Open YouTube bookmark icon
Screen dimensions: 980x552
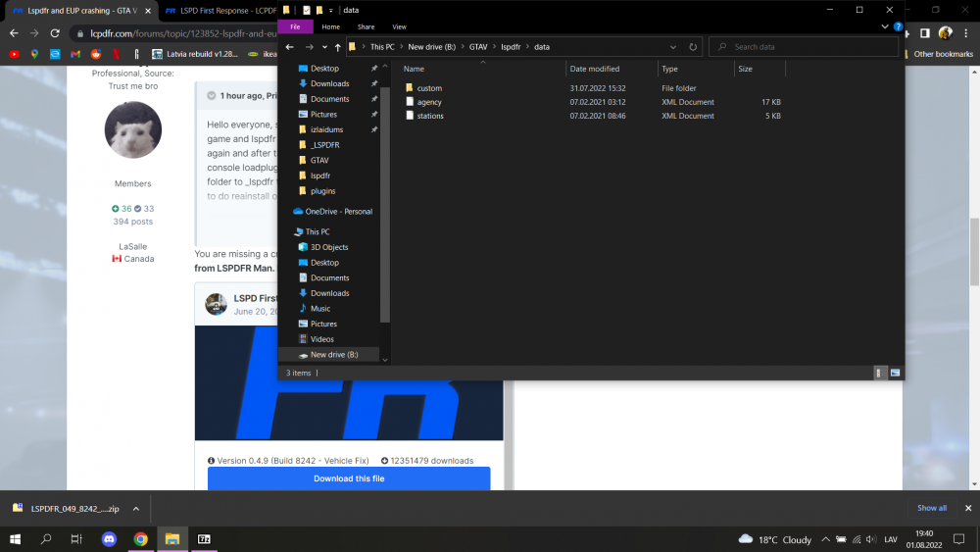click(15, 54)
